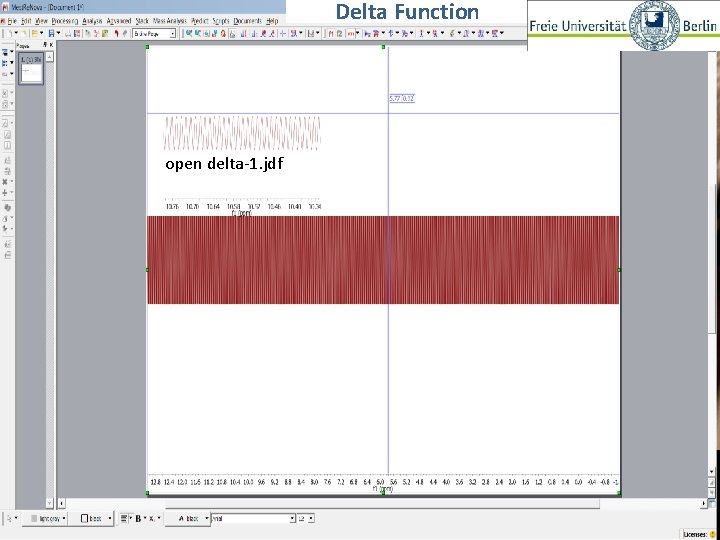720x540 pixels.
Task: Open pointer tool dropdown in bottom toolbar
Action: coord(16,518)
